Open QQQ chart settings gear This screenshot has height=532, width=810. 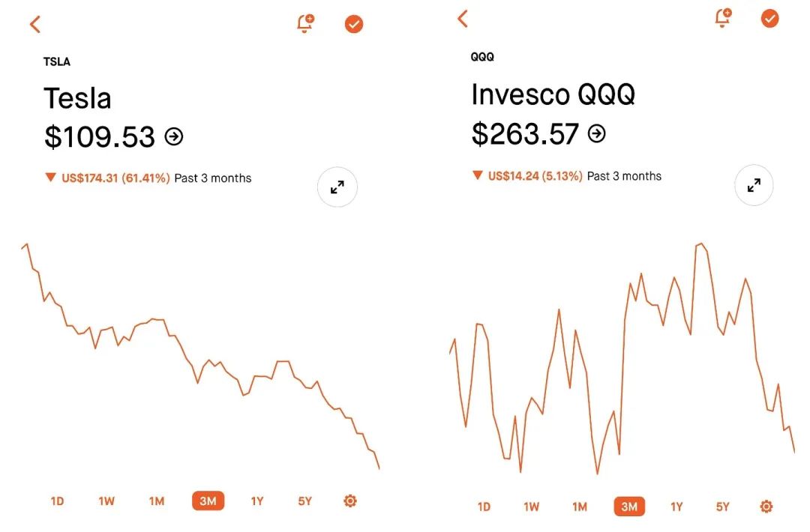pos(766,507)
